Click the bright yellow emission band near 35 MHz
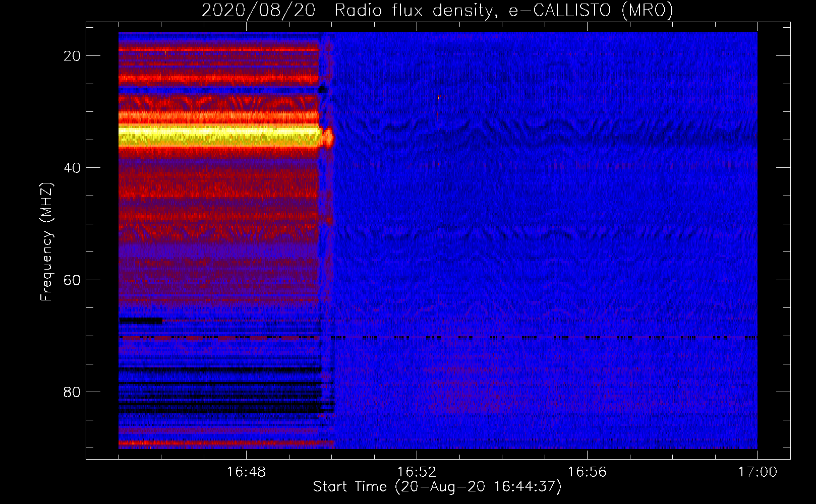This screenshot has width=816, height=504. pyautogui.click(x=219, y=136)
